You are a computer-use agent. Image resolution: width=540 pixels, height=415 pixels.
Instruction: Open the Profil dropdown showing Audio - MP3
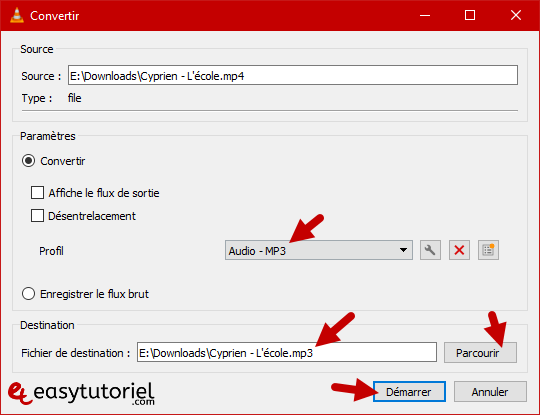(x=319, y=250)
